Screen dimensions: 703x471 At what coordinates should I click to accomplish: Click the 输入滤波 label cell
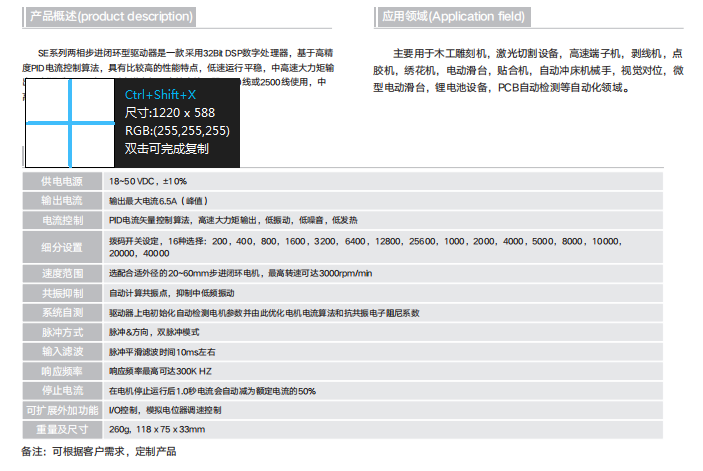(x=62, y=352)
